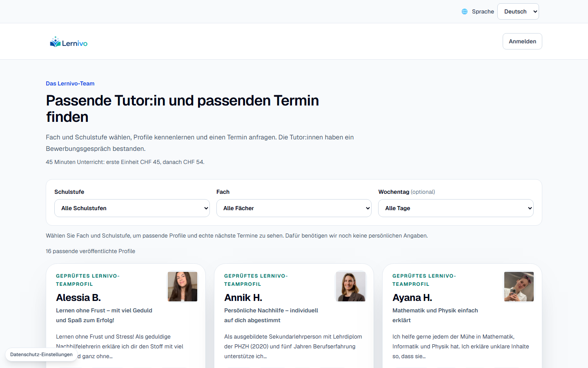588x368 pixels.
Task: Click Ayana H.'s profile photo
Action: point(519,287)
